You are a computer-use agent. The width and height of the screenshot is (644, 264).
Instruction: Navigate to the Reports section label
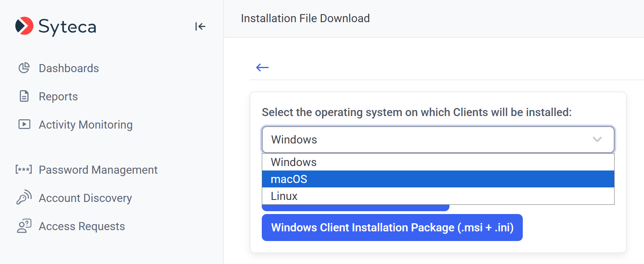(x=58, y=97)
